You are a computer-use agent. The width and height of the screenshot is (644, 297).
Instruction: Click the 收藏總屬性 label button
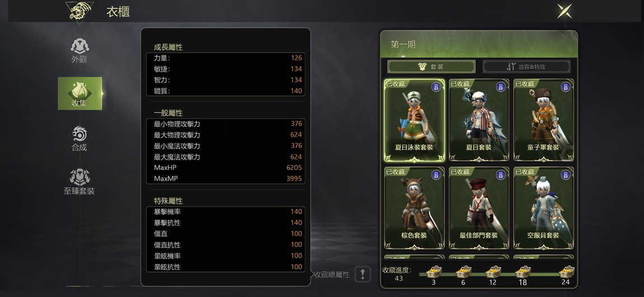(332, 275)
